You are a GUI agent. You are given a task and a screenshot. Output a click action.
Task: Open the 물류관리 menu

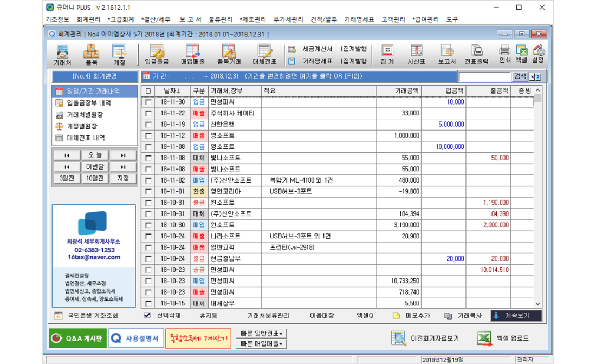click(220, 19)
